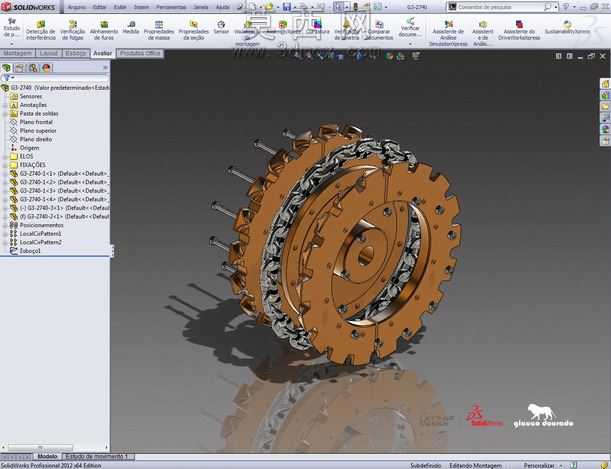Image resolution: width=611 pixels, height=469 pixels.
Task: Open search box options dropdown
Action: click(556, 7)
